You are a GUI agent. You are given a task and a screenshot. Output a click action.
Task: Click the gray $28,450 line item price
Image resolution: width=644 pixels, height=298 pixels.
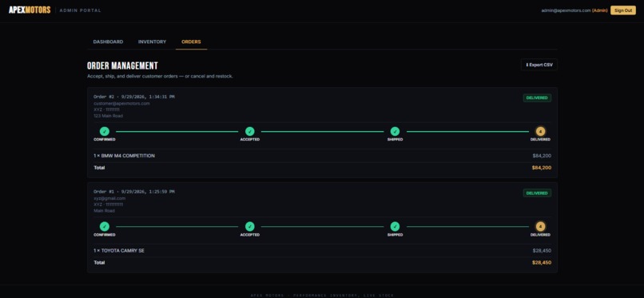coord(542,250)
